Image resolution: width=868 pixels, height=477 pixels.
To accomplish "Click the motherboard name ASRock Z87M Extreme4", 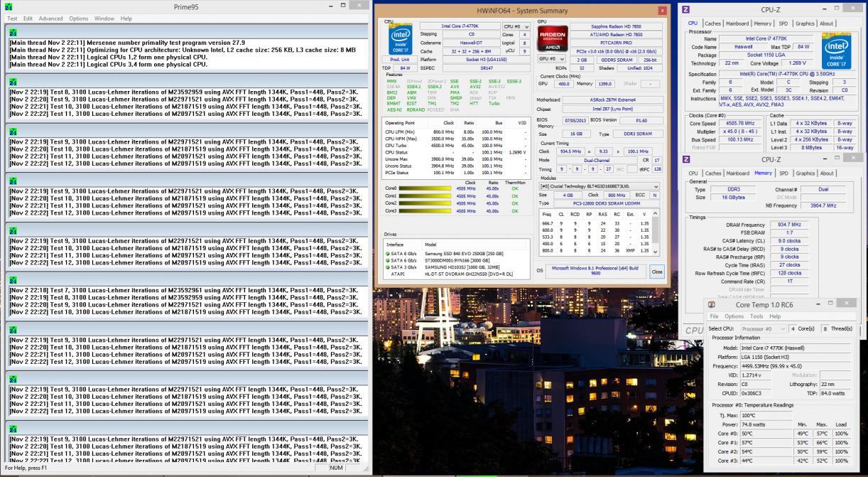I will point(612,100).
